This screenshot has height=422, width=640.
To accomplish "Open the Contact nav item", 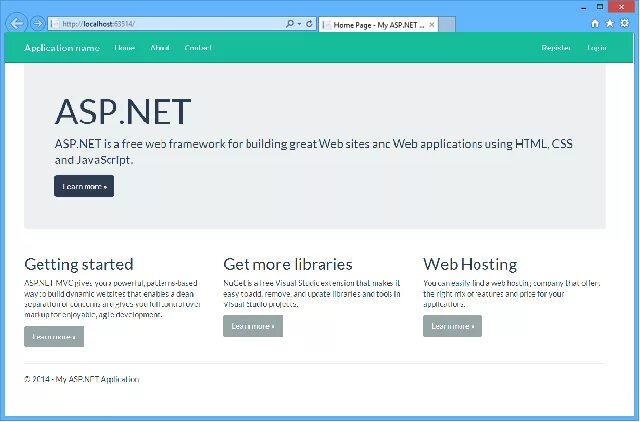I will pyautogui.click(x=198, y=48).
